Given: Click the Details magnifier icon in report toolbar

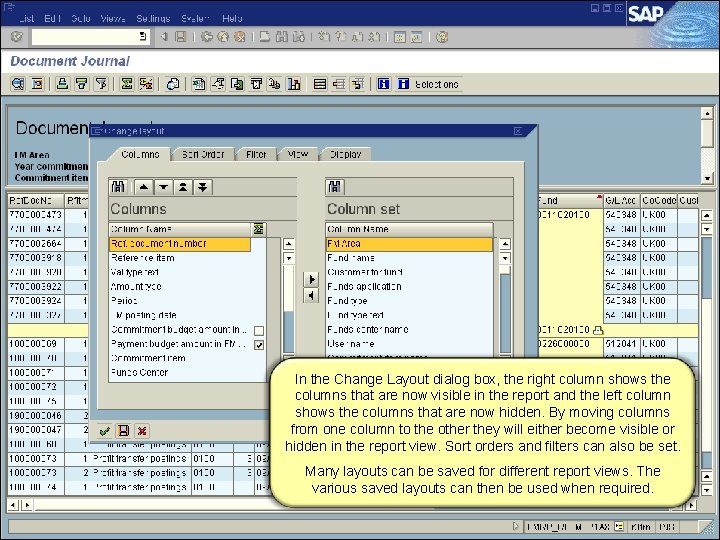Looking at the screenshot, I should (18, 84).
